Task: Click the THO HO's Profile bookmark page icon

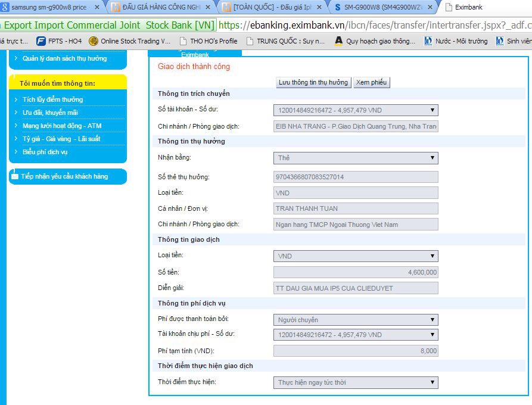Action: [x=183, y=41]
